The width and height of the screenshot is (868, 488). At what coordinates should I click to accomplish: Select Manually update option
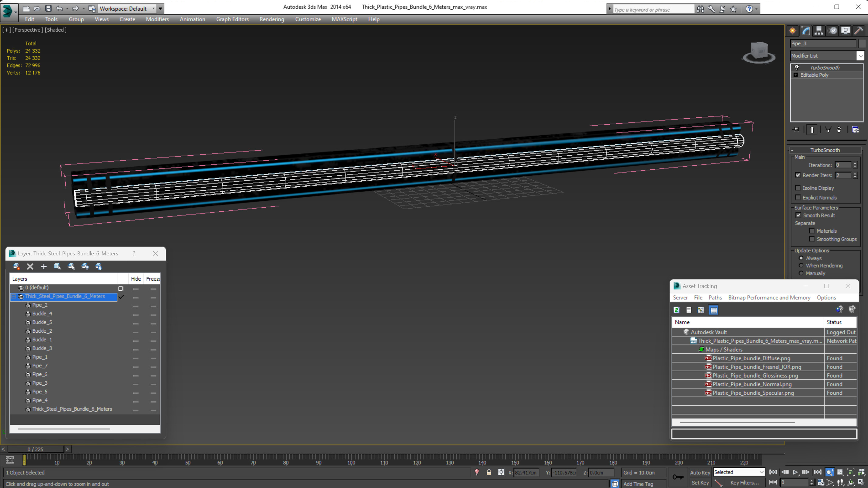(x=801, y=273)
